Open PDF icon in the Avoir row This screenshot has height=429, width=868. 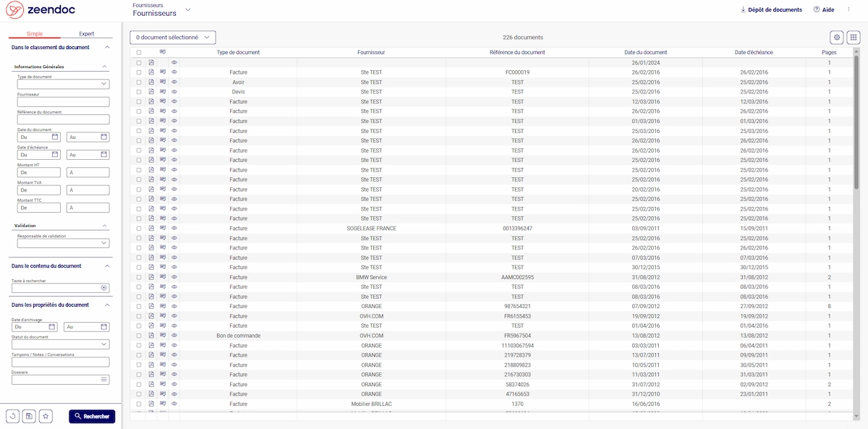coord(151,82)
